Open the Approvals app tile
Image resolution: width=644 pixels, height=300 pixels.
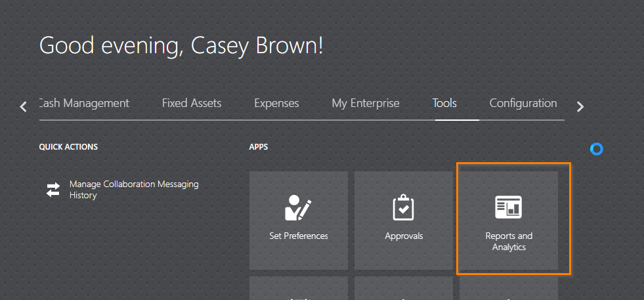(x=404, y=221)
